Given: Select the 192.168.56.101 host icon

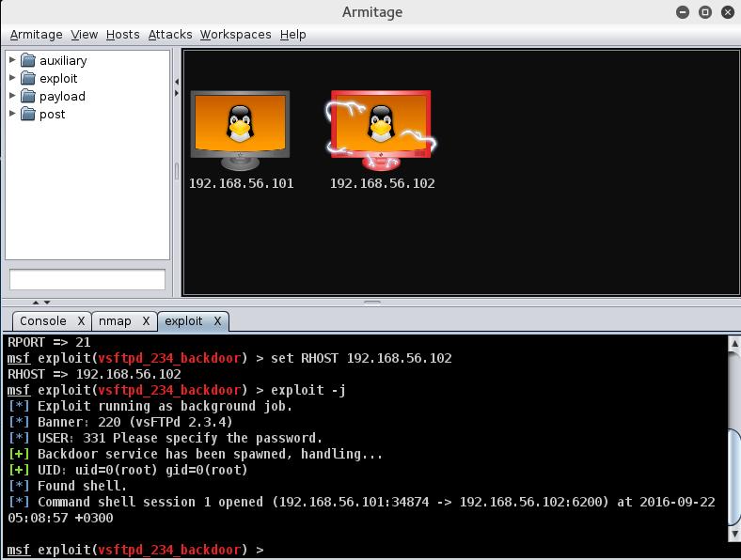Looking at the screenshot, I should [x=240, y=131].
